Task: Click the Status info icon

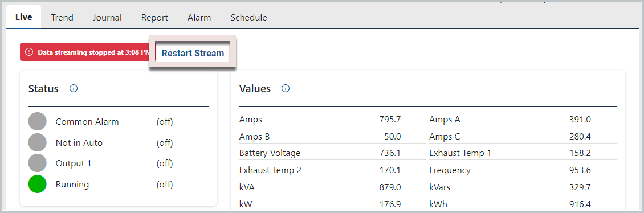Action: (74, 88)
